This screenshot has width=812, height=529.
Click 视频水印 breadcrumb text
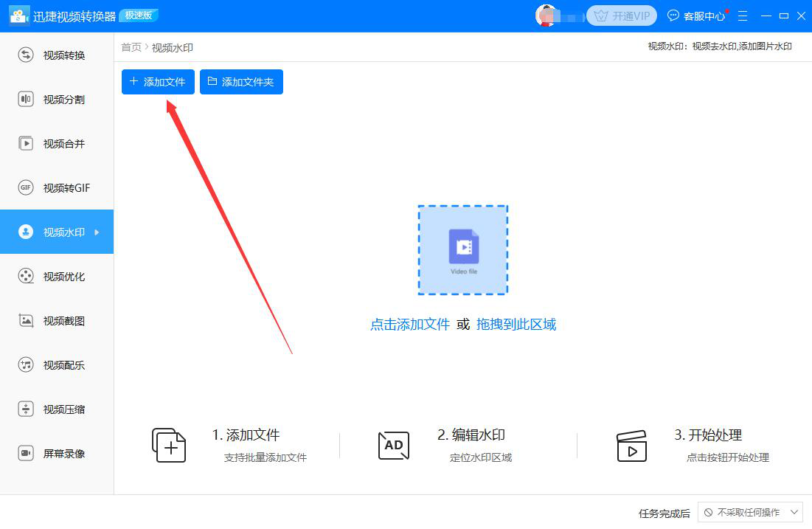point(173,48)
